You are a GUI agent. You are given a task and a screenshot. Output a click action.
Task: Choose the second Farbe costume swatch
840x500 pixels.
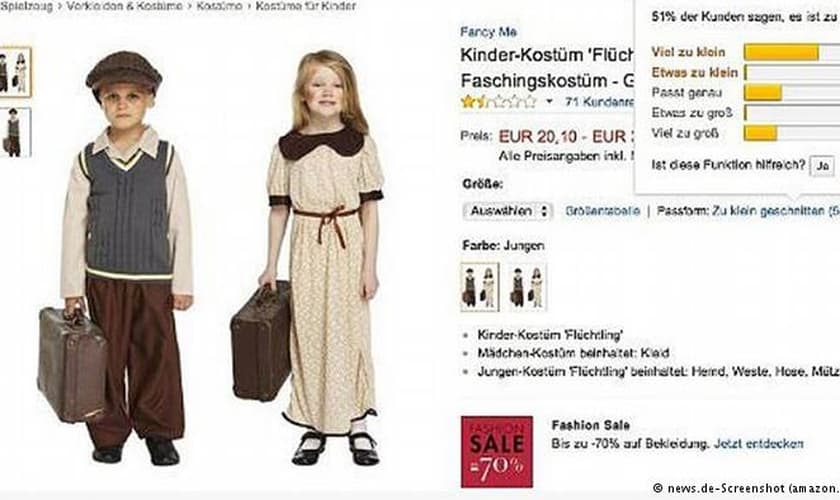[x=527, y=287]
